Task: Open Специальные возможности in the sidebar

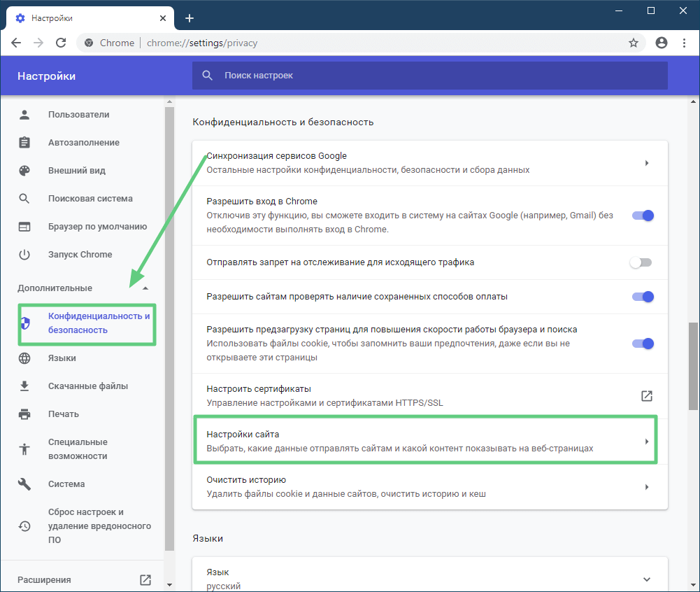Action: pos(78,449)
